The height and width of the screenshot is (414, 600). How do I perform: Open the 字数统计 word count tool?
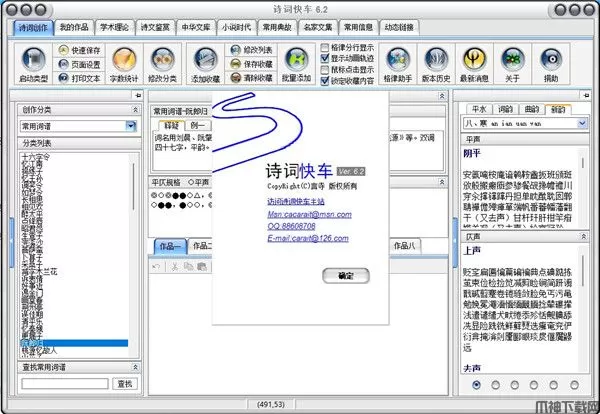click(x=124, y=59)
